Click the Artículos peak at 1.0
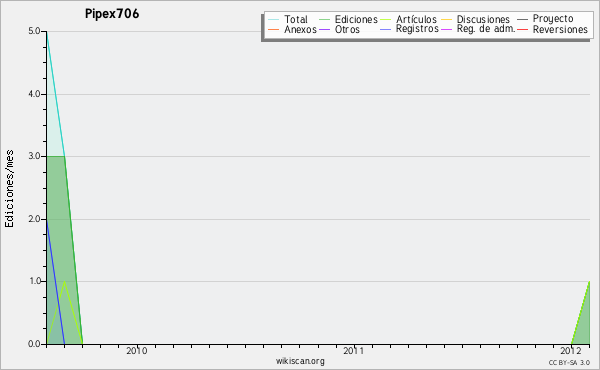Viewport: 600px width, 370px height. tap(65, 282)
